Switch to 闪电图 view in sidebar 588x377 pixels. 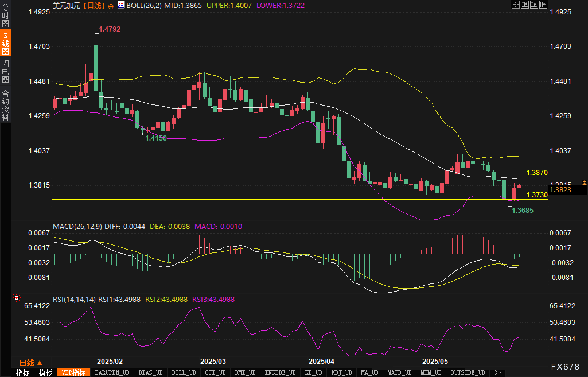(5, 71)
